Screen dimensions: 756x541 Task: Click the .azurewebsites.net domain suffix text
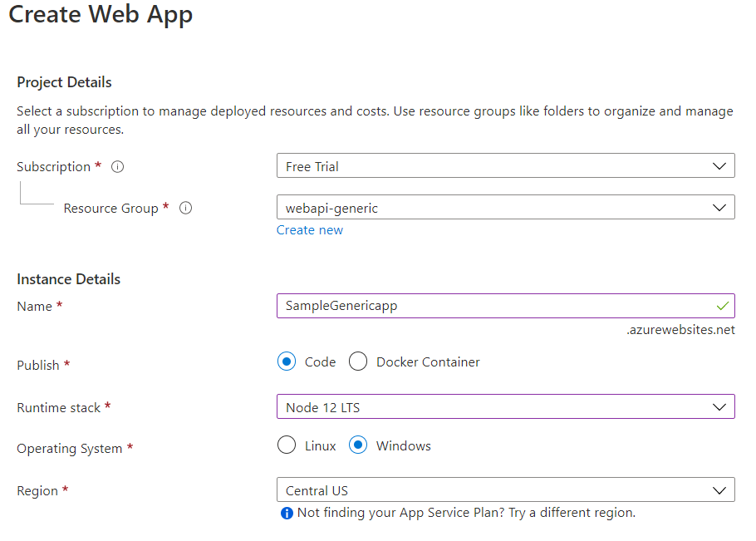click(x=680, y=330)
